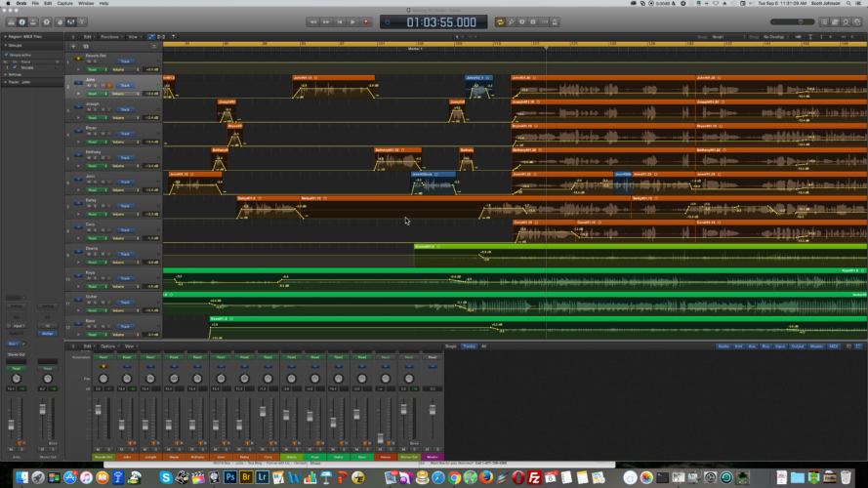Record-enable the John track

[103, 86]
